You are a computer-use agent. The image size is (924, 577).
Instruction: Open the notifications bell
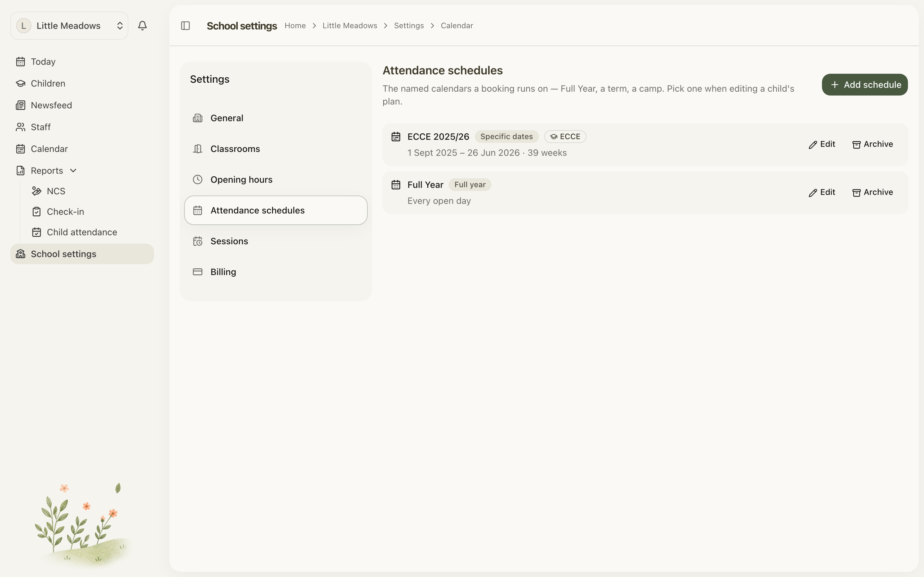(142, 26)
